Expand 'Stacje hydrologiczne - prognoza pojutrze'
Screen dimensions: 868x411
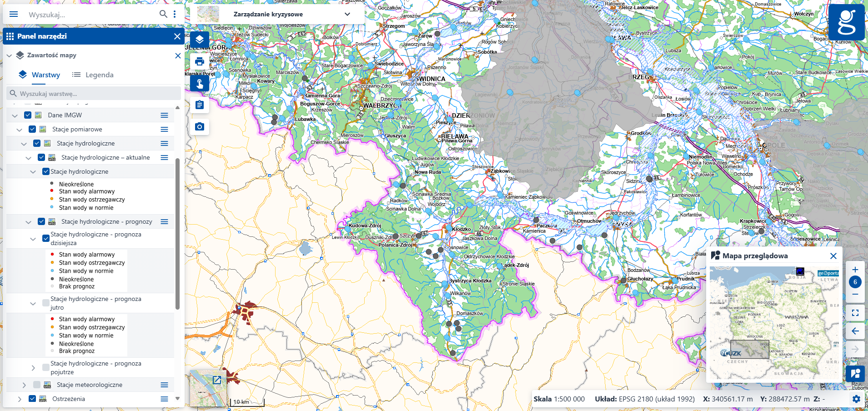pos(32,367)
